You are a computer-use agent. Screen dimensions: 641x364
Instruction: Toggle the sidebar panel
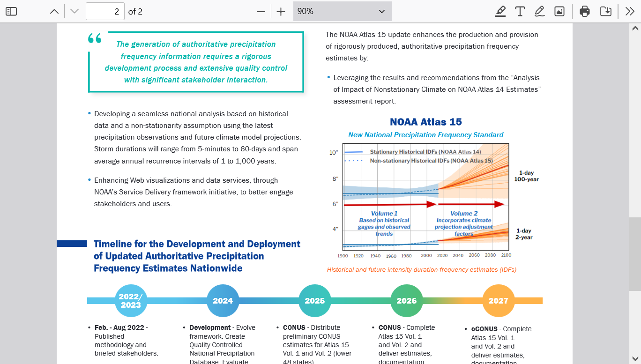11,11
